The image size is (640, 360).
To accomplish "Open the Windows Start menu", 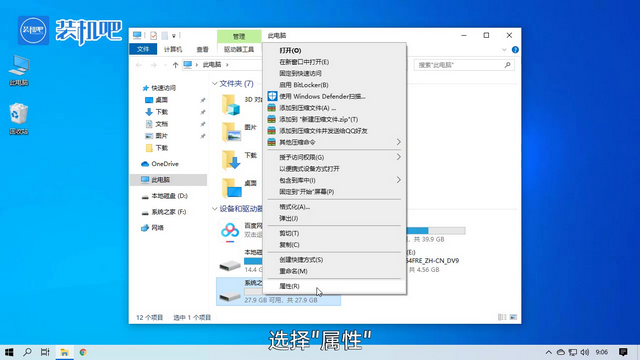I will click(9, 352).
